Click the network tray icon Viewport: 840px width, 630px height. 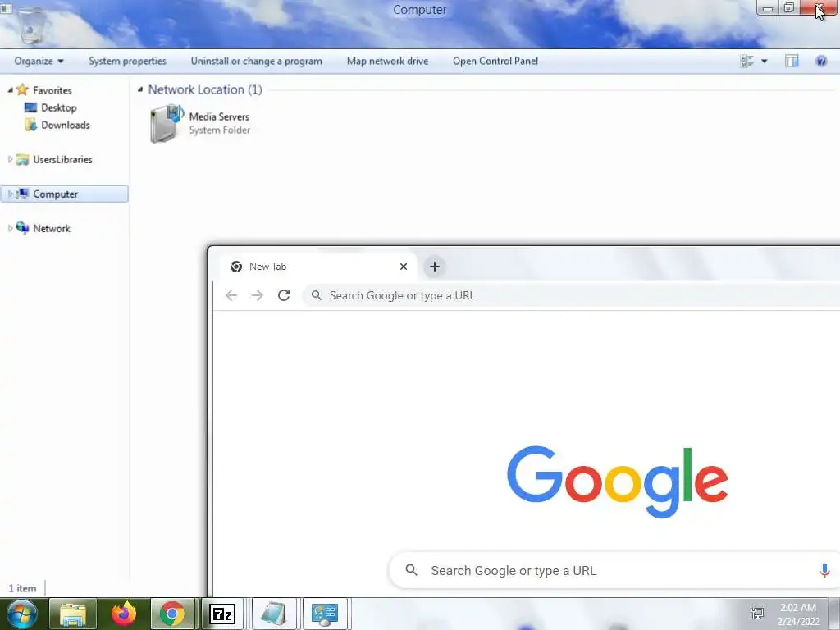coord(757,614)
